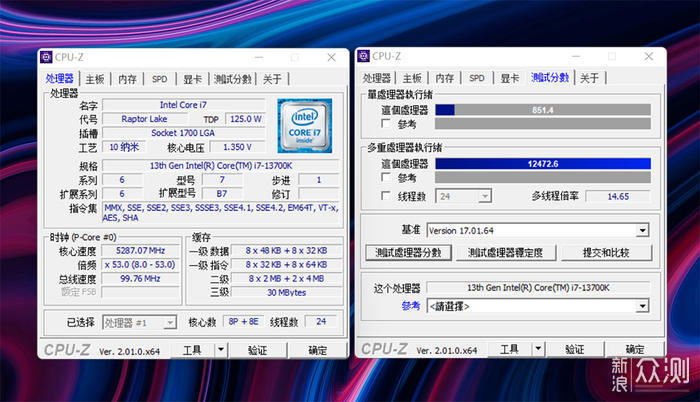Click 确定 button in right window

635,349
